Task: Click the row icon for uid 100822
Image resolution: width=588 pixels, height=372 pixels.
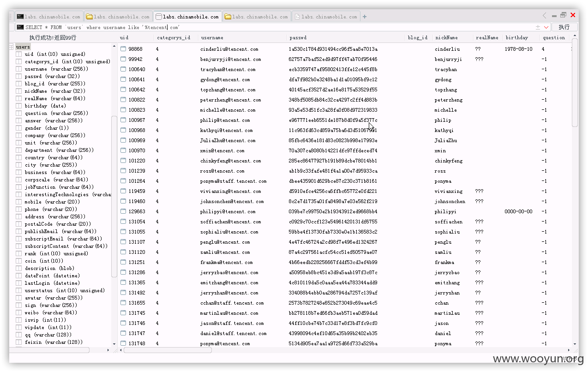Action: (123, 100)
